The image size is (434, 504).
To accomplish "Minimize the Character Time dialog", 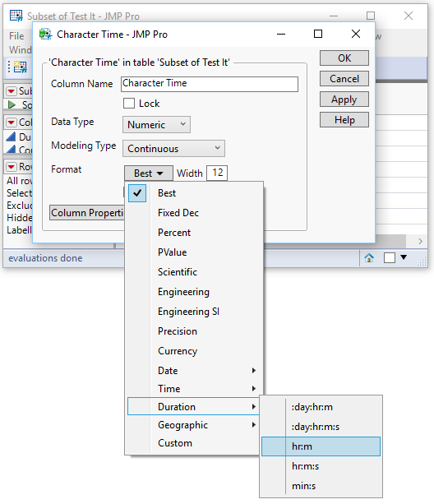I will pyautogui.click(x=281, y=34).
